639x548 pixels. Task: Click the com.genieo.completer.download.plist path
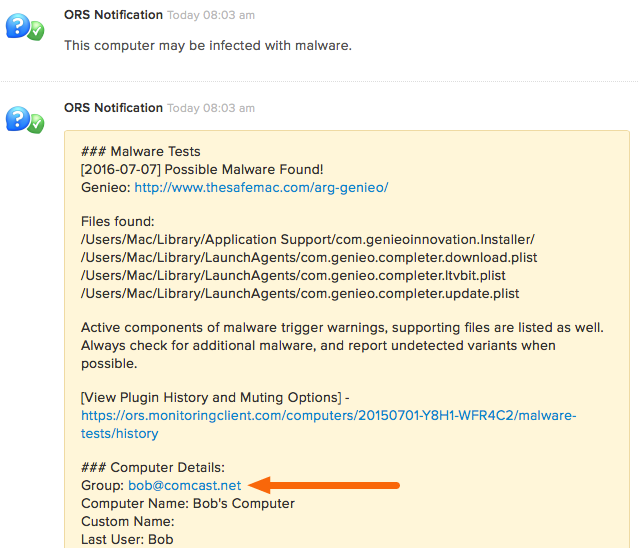click(309, 257)
